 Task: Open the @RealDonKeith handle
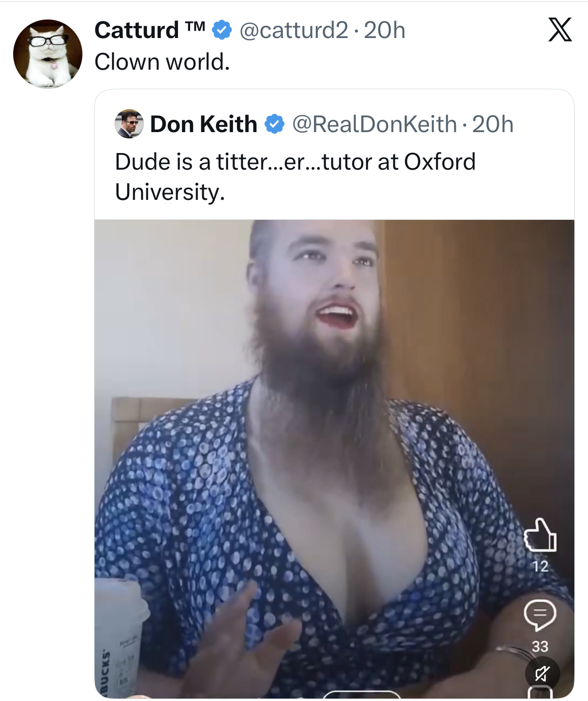[x=374, y=124]
